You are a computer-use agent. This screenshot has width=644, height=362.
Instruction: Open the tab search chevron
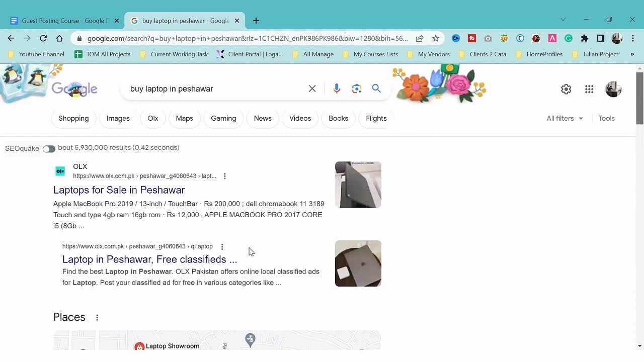pos(563,20)
